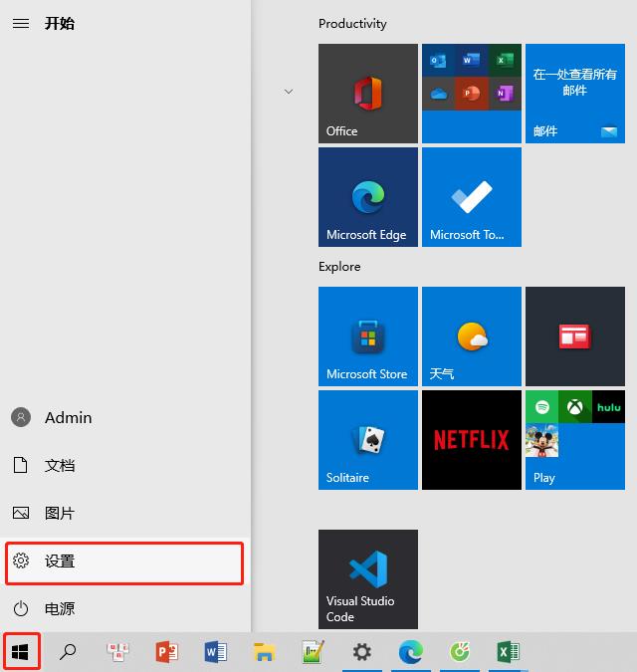
Task: Open the Mickey game in Play tile
Action: point(541,440)
